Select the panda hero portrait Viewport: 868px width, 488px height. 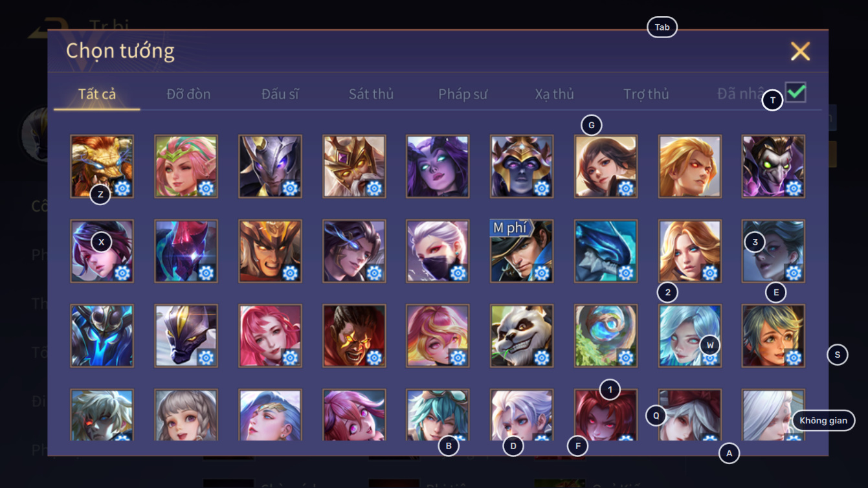[522, 336]
